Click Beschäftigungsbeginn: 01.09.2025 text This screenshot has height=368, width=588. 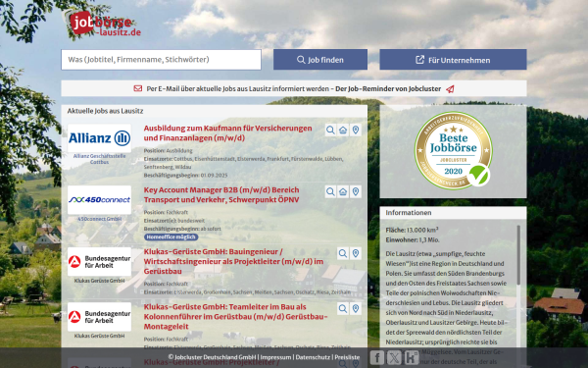coord(185,175)
